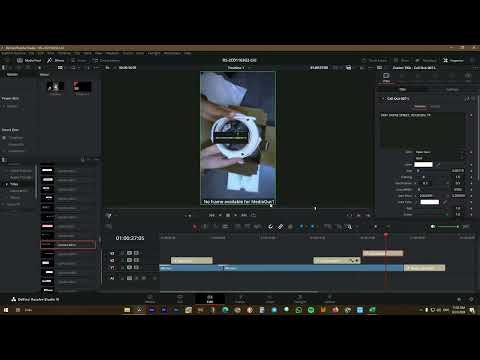The height and width of the screenshot is (360, 480).
Task: Toggle the Media Pool panel button
Action: (x=29, y=60)
